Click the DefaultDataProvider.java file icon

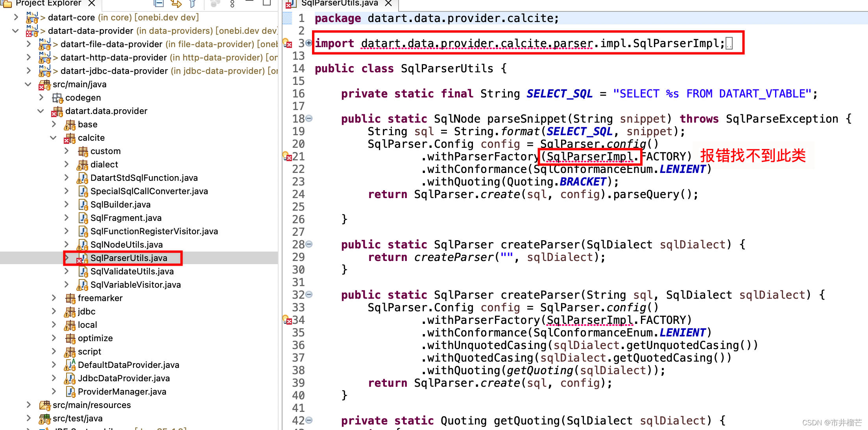click(70, 365)
